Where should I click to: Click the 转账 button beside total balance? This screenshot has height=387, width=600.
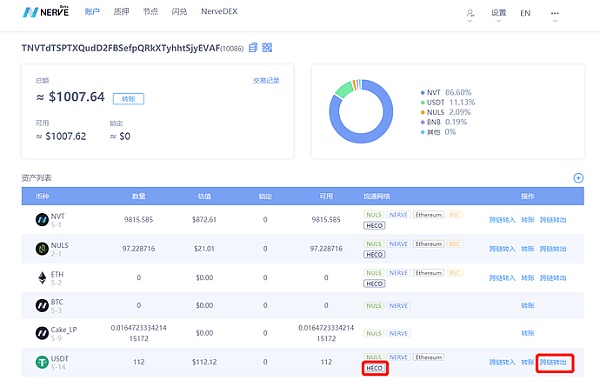point(129,99)
